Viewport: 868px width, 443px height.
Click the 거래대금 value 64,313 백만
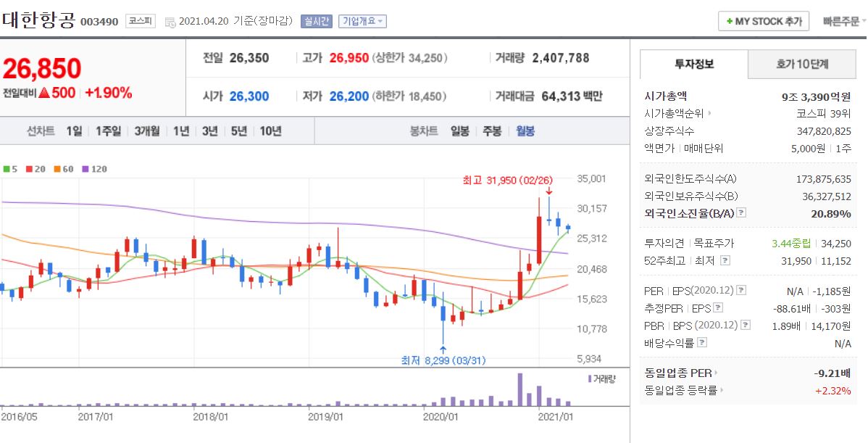pyautogui.click(x=572, y=96)
